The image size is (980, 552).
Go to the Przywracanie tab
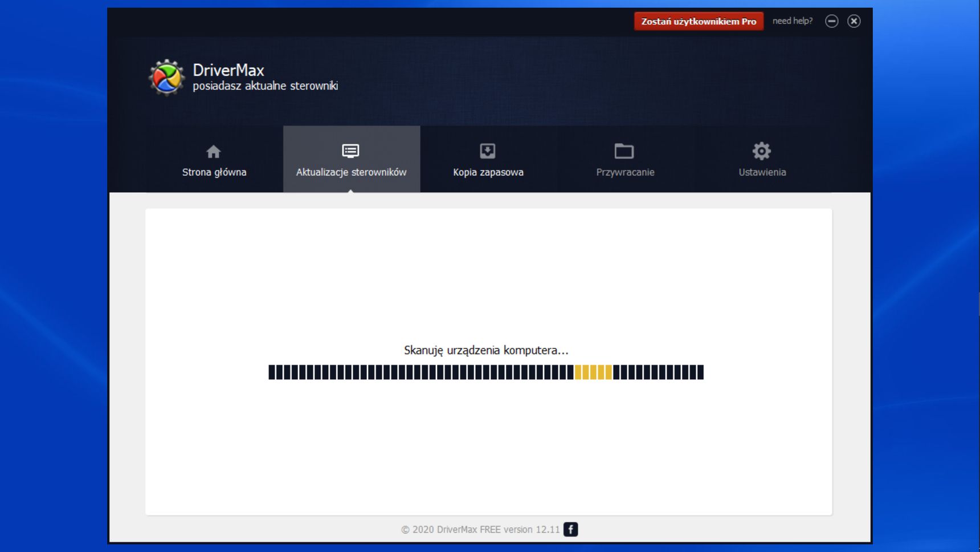coord(625,159)
